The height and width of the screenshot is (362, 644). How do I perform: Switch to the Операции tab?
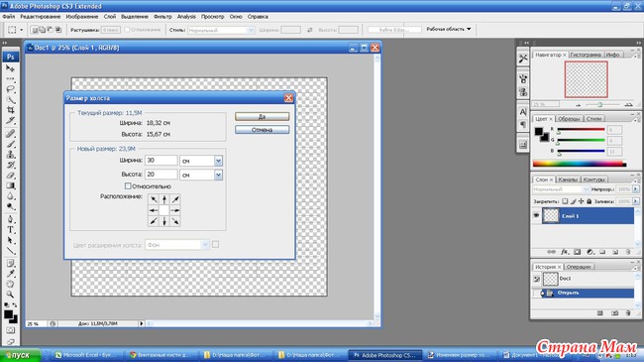579,267
